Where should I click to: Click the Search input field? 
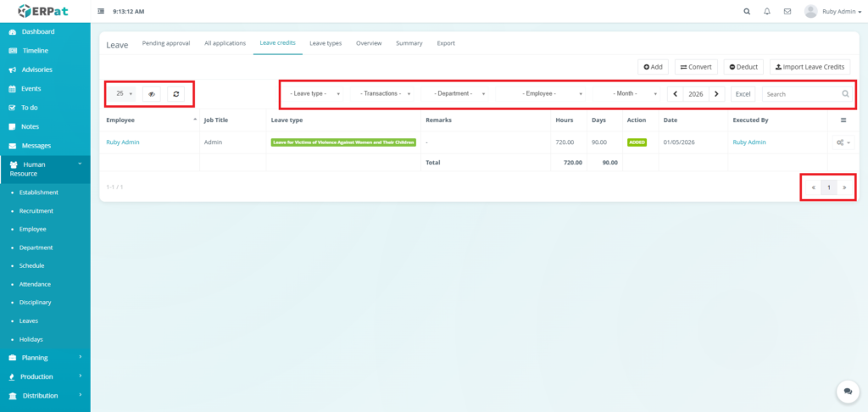click(802, 94)
